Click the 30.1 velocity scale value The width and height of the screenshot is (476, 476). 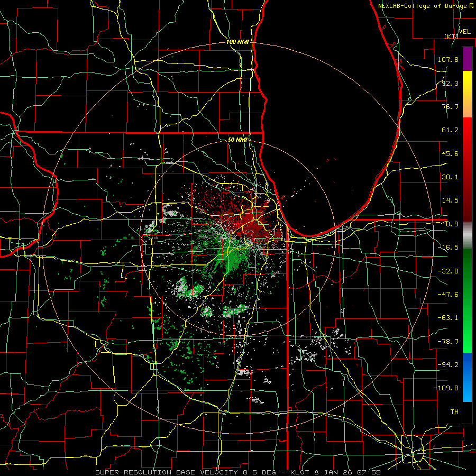point(450,177)
